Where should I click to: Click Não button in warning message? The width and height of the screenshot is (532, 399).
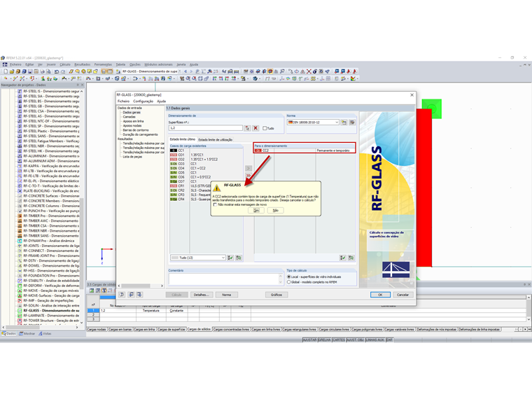(276, 211)
